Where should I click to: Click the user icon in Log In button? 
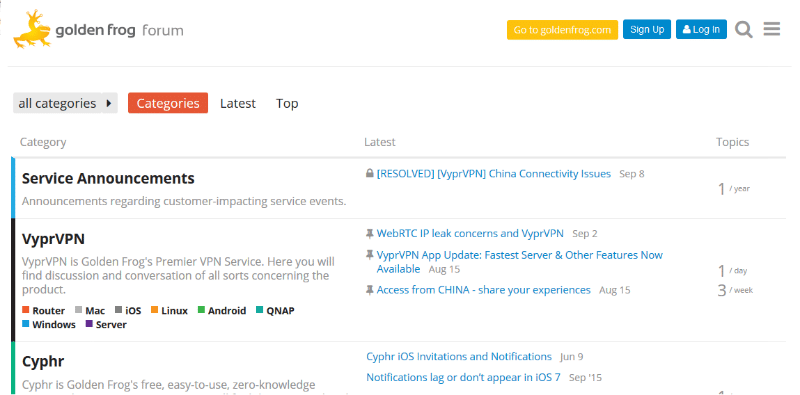[687, 30]
